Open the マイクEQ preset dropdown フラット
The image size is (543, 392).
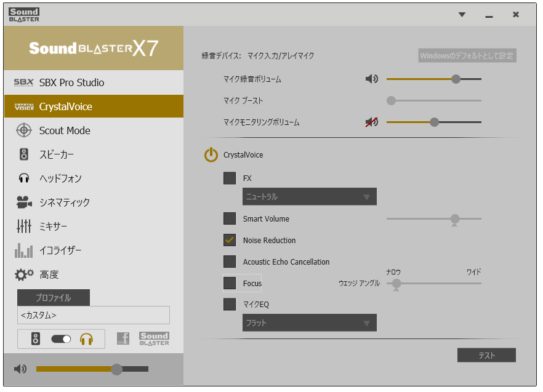pyautogui.click(x=310, y=322)
